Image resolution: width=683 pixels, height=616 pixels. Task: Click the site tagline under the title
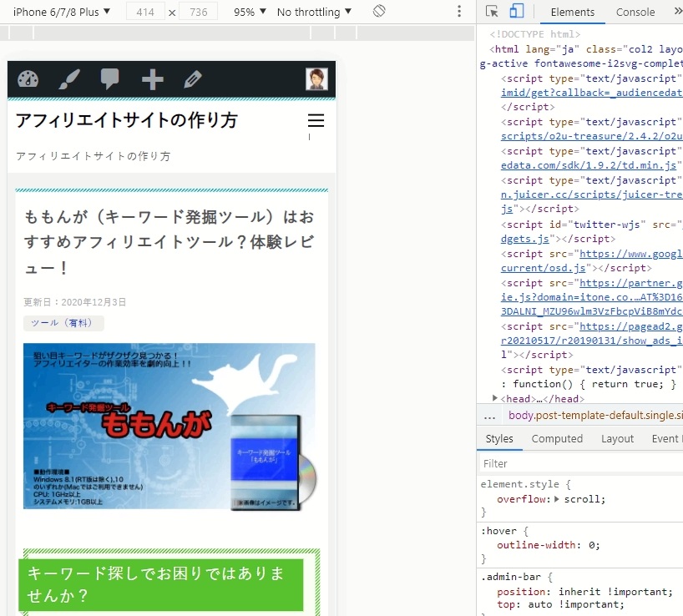(94, 156)
